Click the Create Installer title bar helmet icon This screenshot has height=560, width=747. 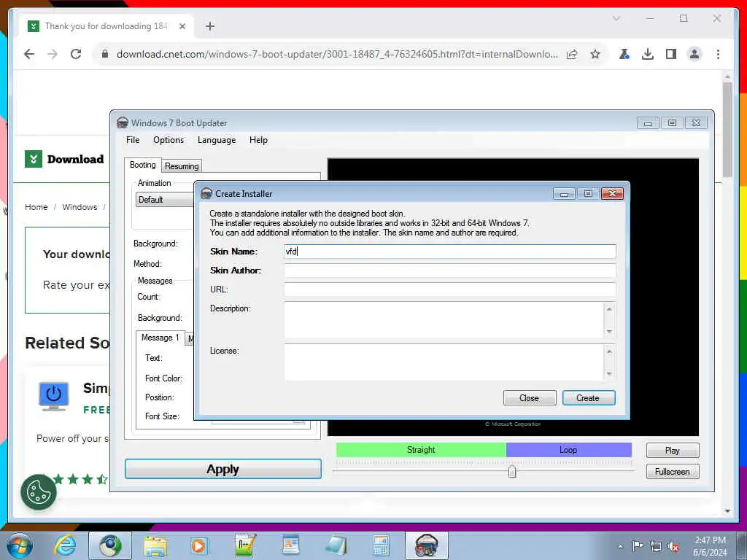point(206,193)
